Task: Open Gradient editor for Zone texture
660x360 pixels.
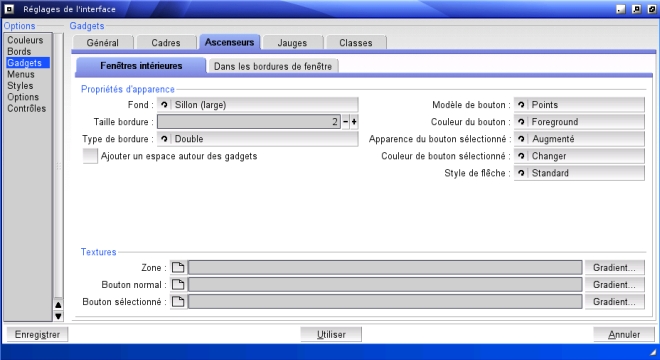Action: 614,267
